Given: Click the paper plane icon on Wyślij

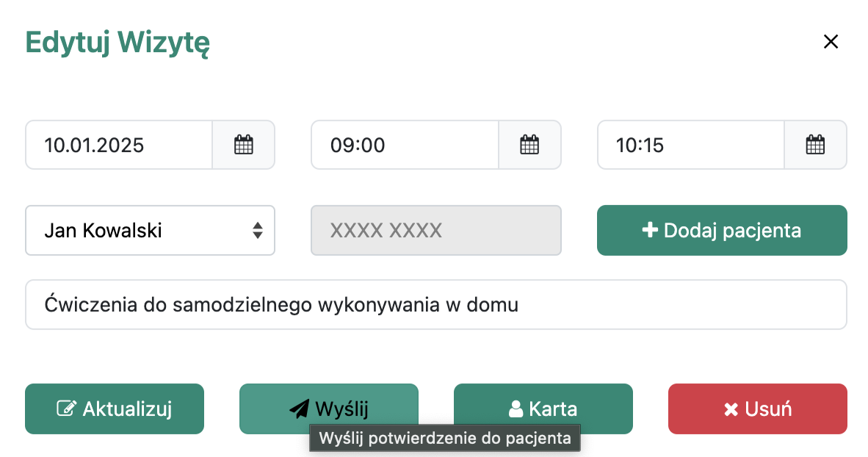Looking at the screenshot, I should [299, 409].
